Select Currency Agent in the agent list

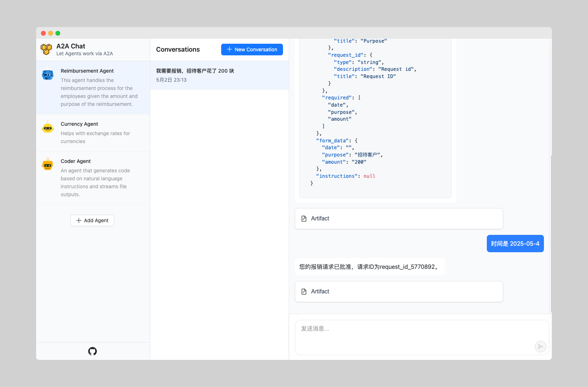(93, 133)
